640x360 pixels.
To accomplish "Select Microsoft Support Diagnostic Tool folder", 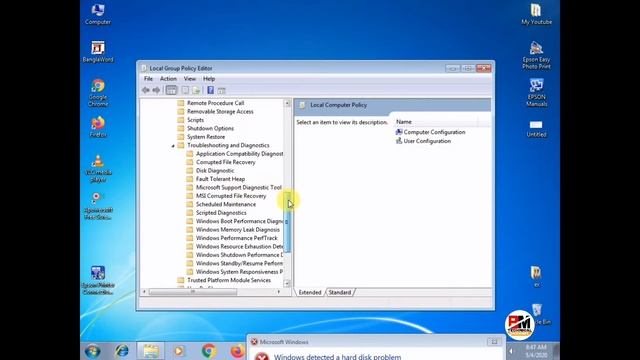I will point(238,187).
